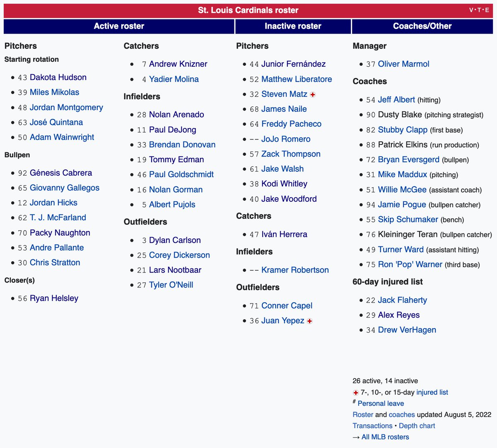This screenshot has width=497, height=448.
Task: Open Paul Goldschmidt link
Action: point(181,175)
